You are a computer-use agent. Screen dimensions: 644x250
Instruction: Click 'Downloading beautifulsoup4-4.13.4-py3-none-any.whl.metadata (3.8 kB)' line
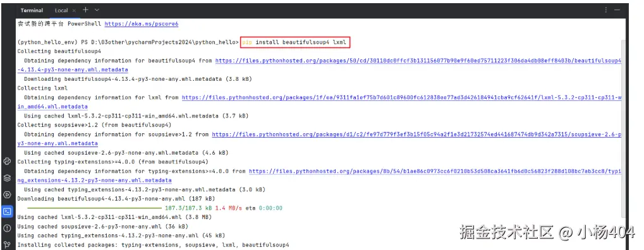click(x=138, y=79)
